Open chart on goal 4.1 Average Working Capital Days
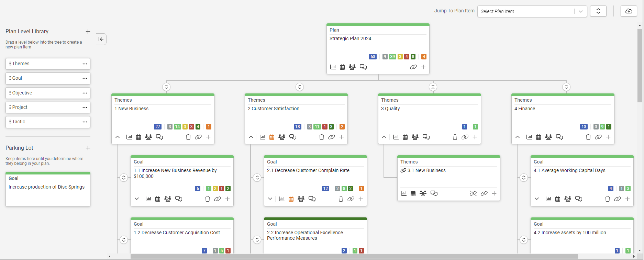 [x=548, y=199]
